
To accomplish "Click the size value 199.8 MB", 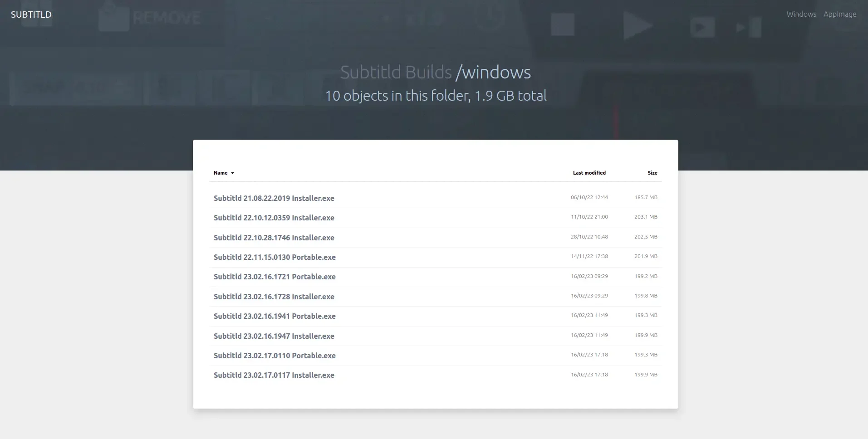I will click(646, 296).
